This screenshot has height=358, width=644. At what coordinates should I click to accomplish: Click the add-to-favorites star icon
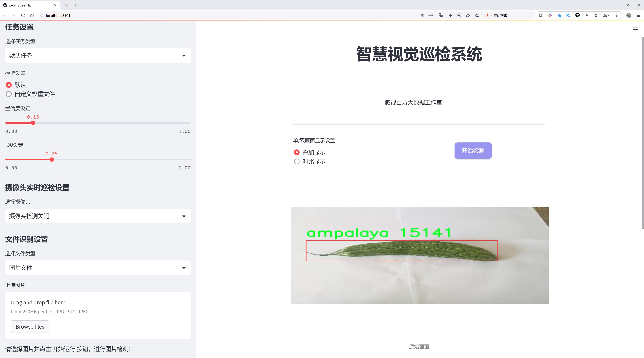(x=477, y=16)
